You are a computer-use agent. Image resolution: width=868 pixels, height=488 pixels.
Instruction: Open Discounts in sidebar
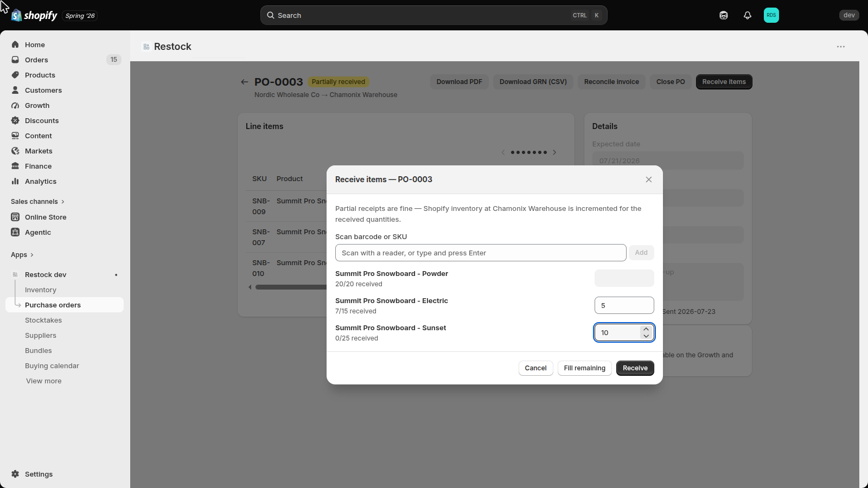(x=65, y=120)
